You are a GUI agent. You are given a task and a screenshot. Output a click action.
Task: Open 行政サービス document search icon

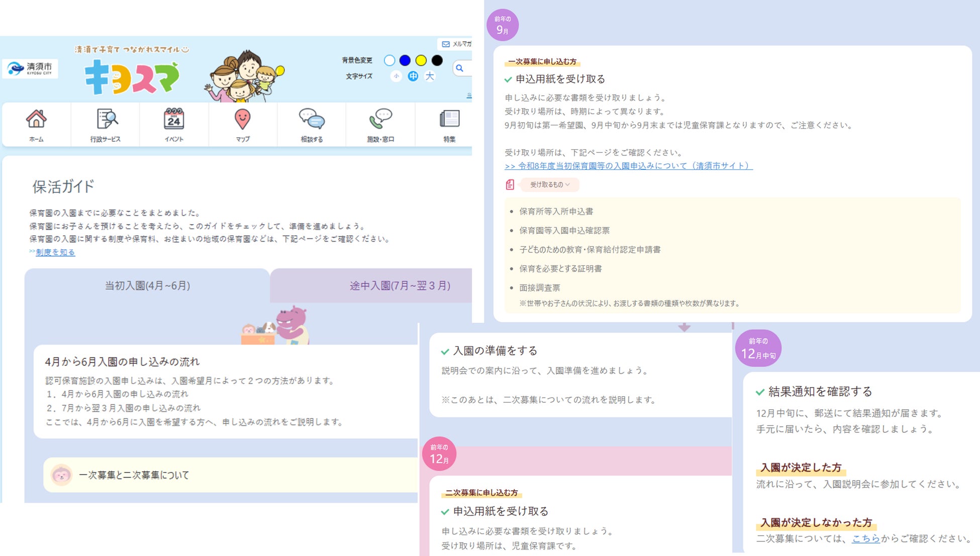pos(106,120)
